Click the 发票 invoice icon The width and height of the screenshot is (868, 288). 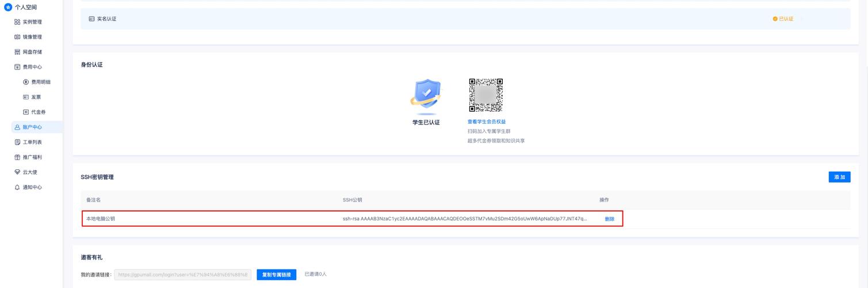click(26, 97)
